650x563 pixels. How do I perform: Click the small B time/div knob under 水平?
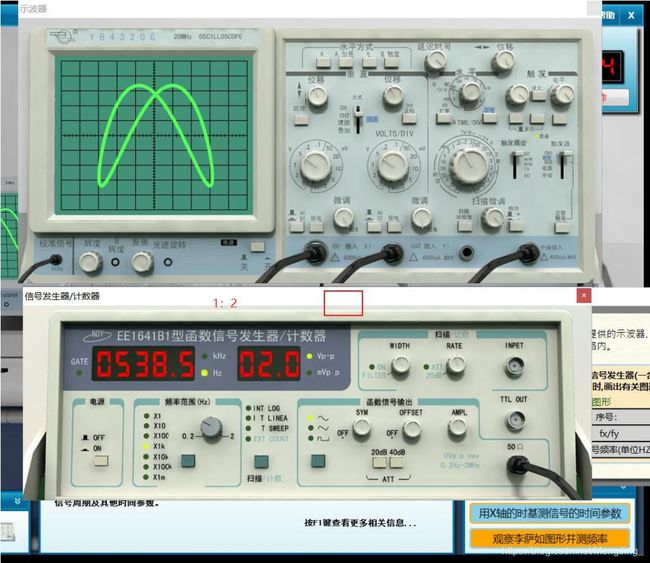coord(470,92)
